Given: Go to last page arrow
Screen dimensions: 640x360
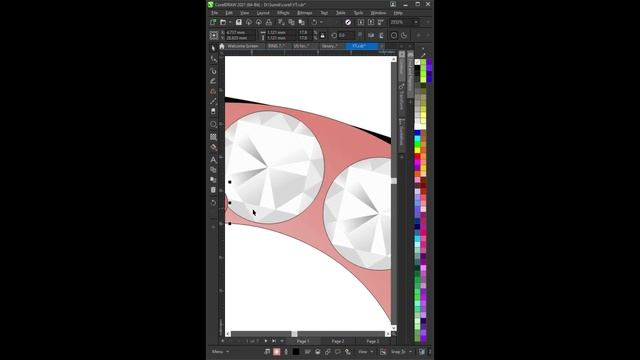Looking at the screenshot, I should tap(274, 341).
